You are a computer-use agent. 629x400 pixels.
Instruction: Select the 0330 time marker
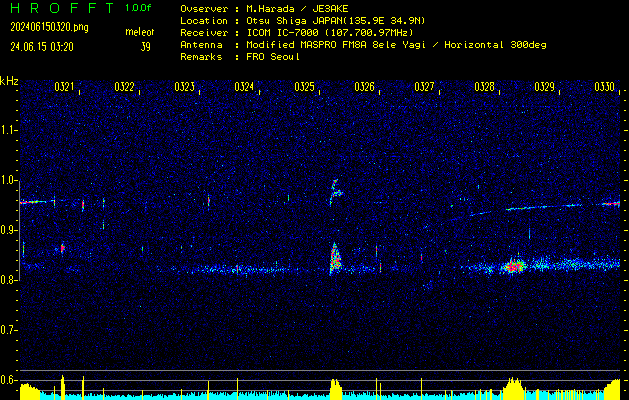click(x=604, y=88)
